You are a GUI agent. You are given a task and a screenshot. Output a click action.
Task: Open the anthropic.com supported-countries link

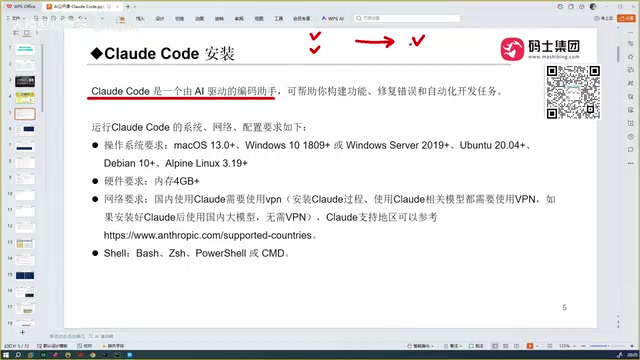pyautogui.click(x=207, y=236)
